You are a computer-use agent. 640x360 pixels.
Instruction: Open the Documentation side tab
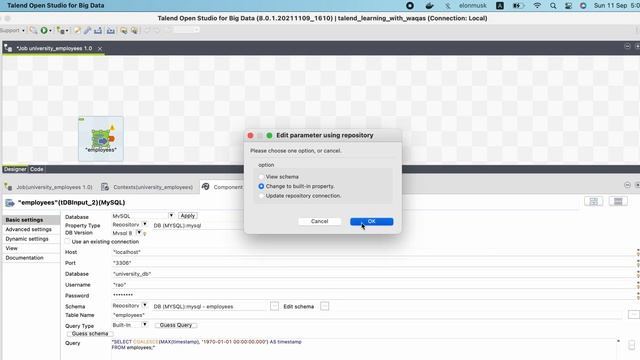[x=31, y=258]
